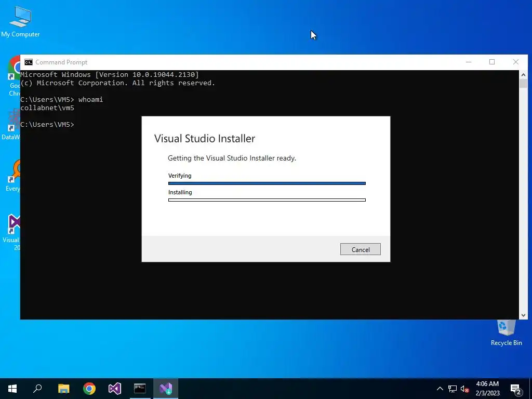Click the 'Visual Studio Installer' dialog heading

point(205,138)
